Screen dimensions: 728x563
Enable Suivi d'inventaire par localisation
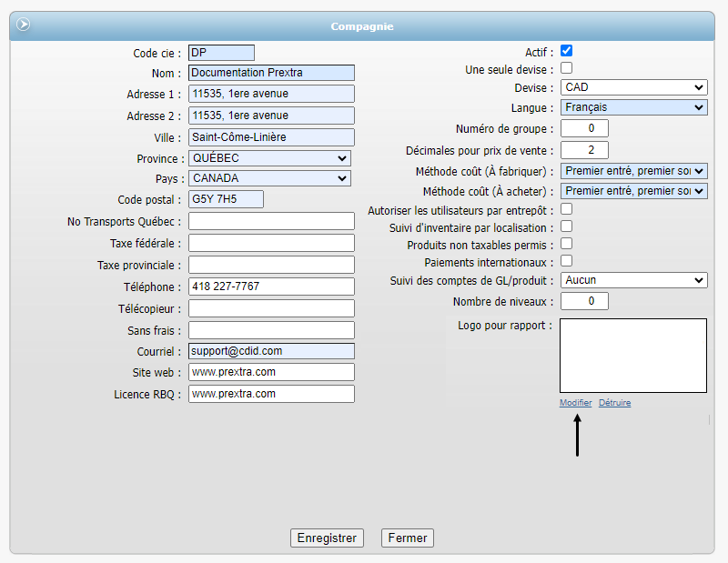click(x=566, y=226)
